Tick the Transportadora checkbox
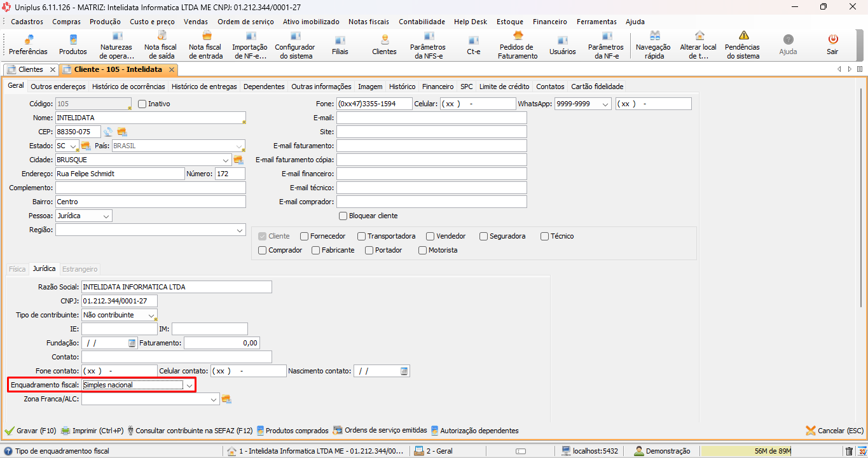This screenshot has height=458, width=868. click(362, 236)
